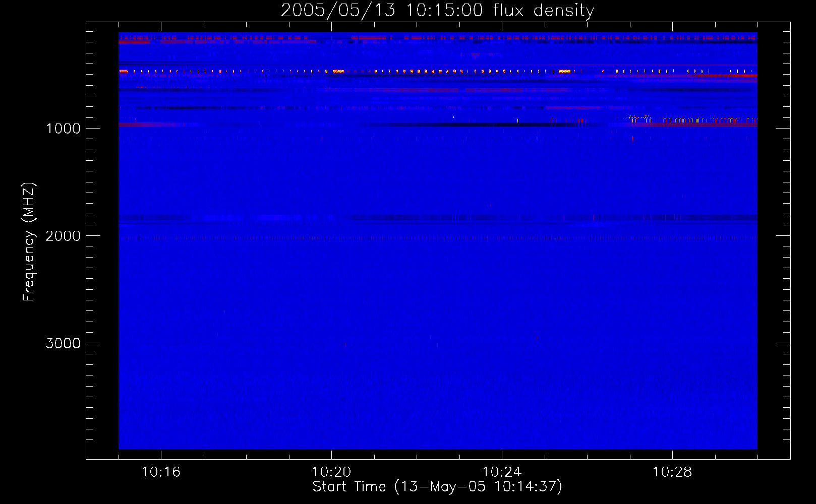Image resolution: width=816 pixels, height=504 pixels.
Task: Click the 2000 frequency tick label
Action: (x=63, y=236)
